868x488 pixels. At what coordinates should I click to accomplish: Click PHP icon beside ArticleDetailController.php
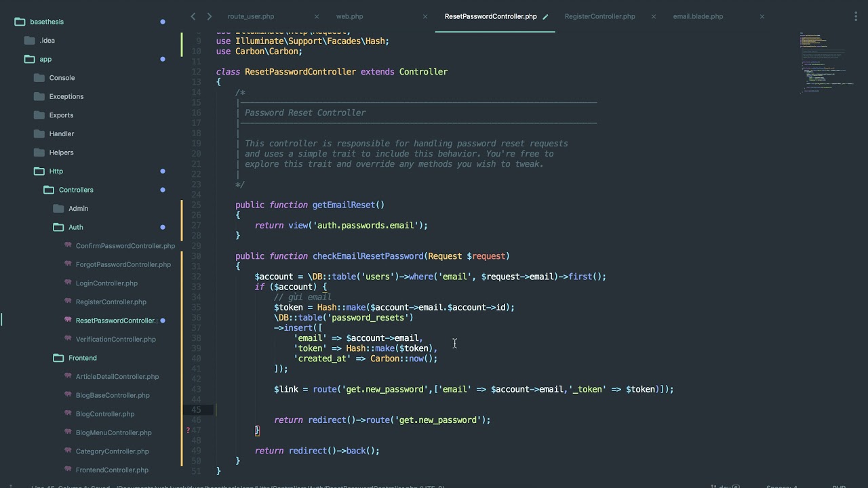coord(68,376)
